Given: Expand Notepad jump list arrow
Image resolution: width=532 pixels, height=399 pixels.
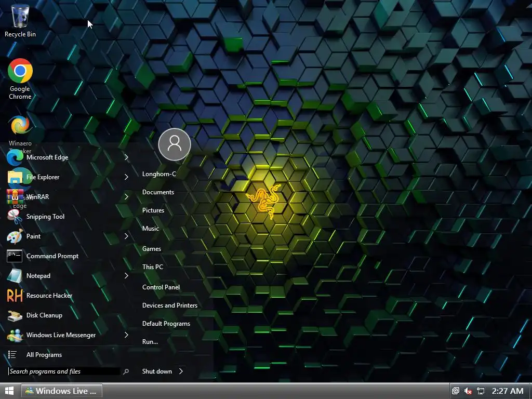Looking at the screenshot, I should (126, 275).
